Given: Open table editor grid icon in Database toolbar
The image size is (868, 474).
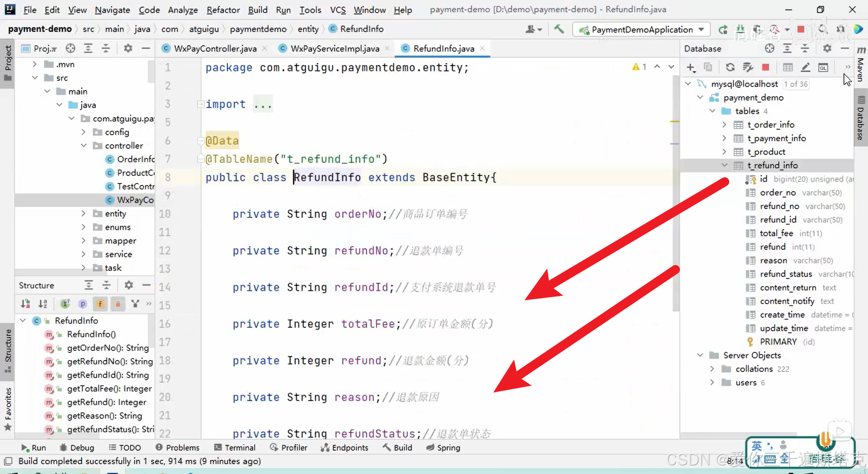Looking at the screenshot, I should point(788,67).
